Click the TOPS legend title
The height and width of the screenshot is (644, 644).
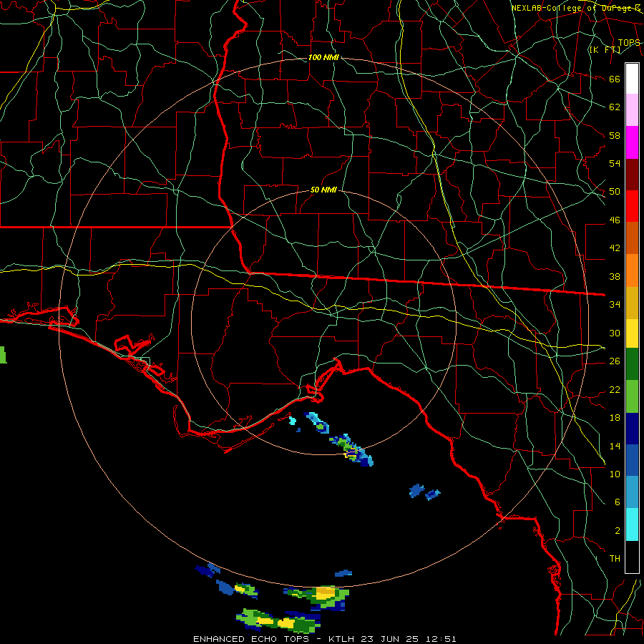[x=629, y=43]
